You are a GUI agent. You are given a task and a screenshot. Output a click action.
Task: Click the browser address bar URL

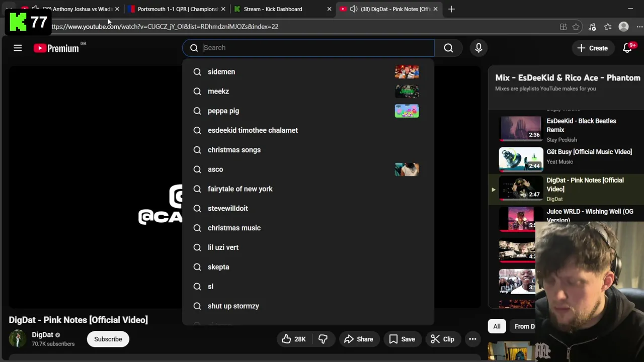[165, 27]
